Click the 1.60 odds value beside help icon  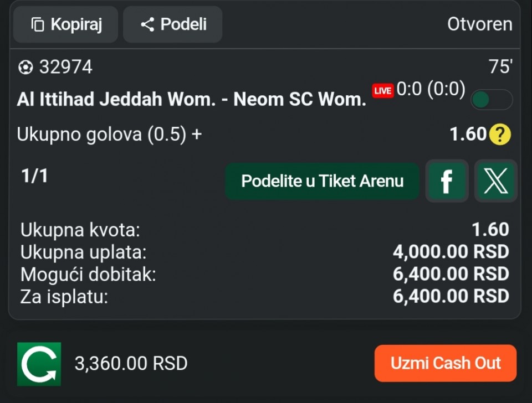click(x=468, y=135)
